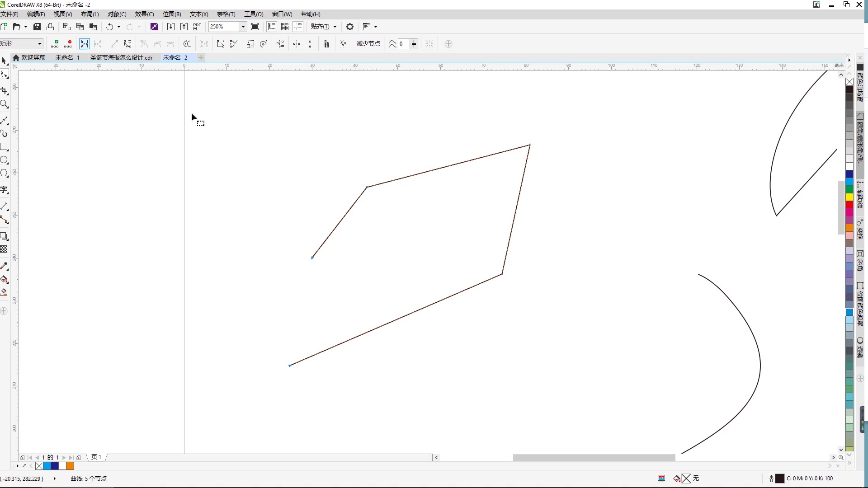Screen dimensions: 868x488
Task: Click the Print icon
Action: [x=50, y=27]
